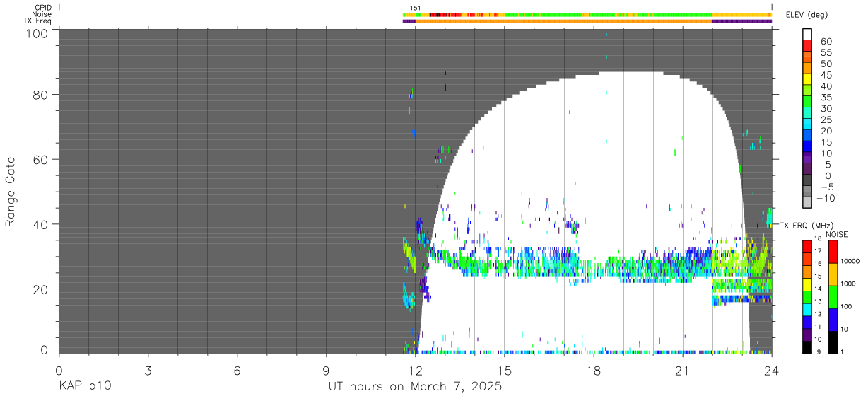Click the 'KAP b10' radar label
The height and width of the screenshot is (401, 868).
(84, 387)
